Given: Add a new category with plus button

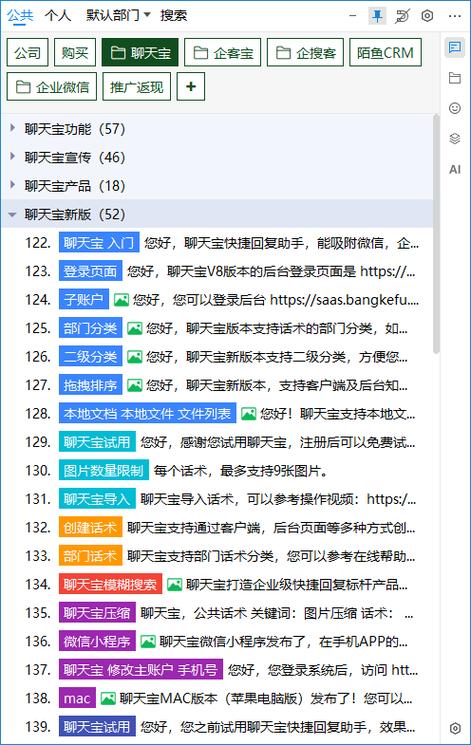Looking at the screenshot, I should 191,86.
